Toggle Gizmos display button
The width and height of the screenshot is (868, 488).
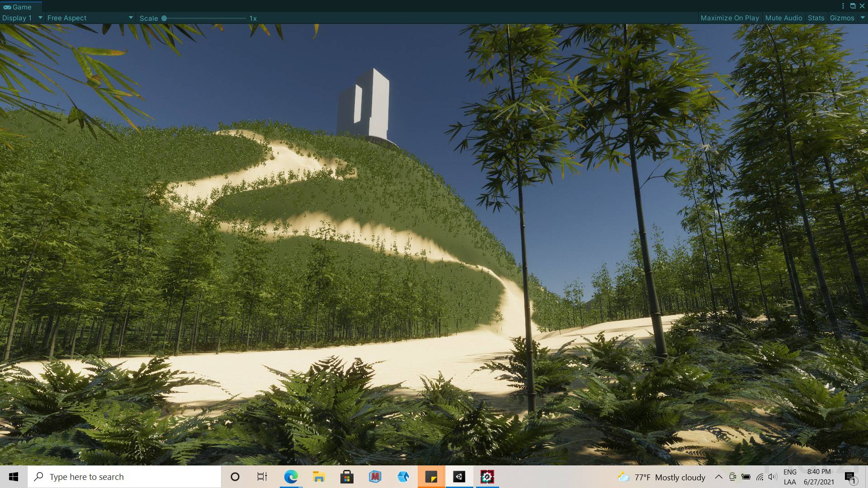coord(841,18)
